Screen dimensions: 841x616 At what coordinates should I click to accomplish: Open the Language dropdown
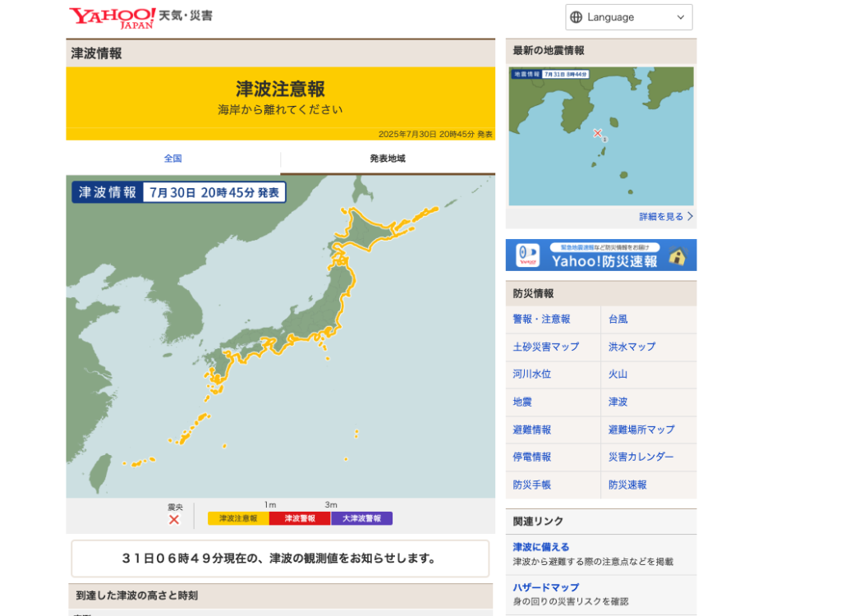click(x=628, y=17)
